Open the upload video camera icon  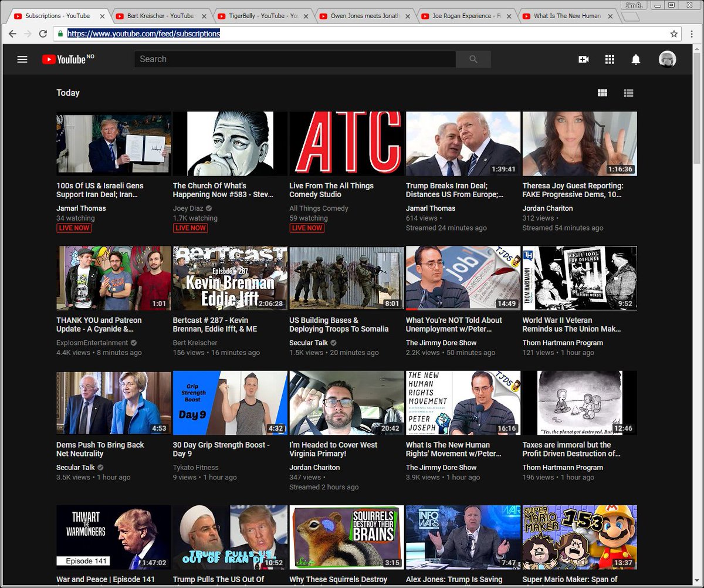[584, 59]
